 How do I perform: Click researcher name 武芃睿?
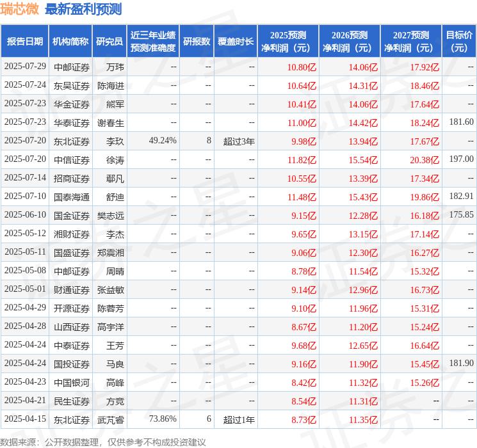pos(110,420)
